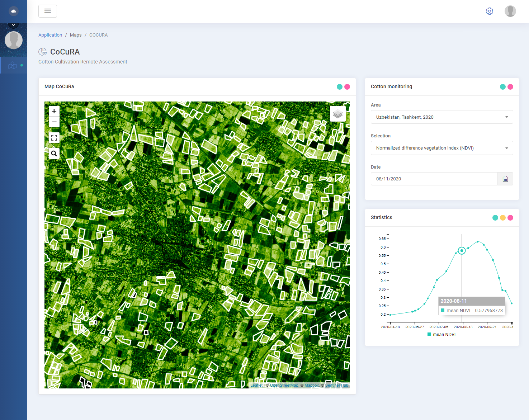Click pink dot on Cotton monitoring panel

click(510, 87)
